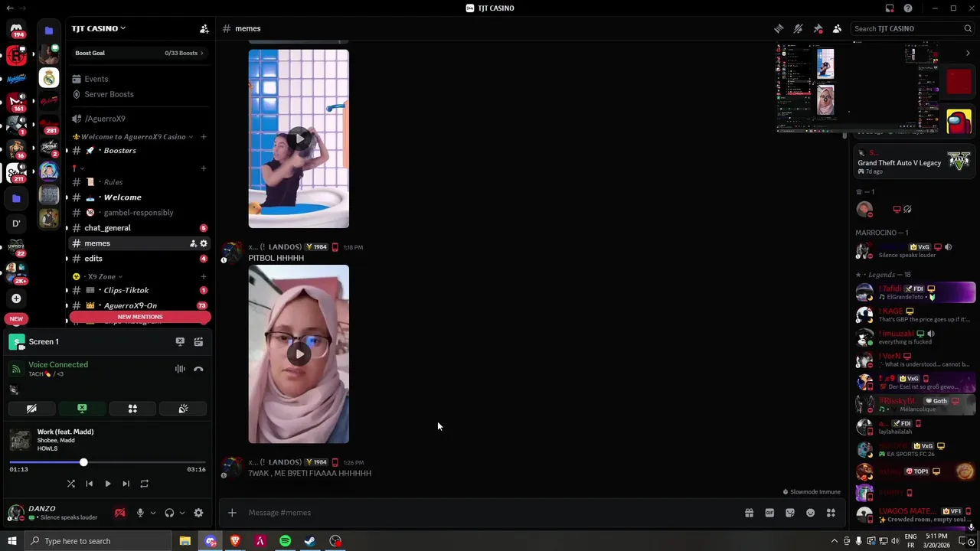Open the apps launcher in message bar

point(831,513)
